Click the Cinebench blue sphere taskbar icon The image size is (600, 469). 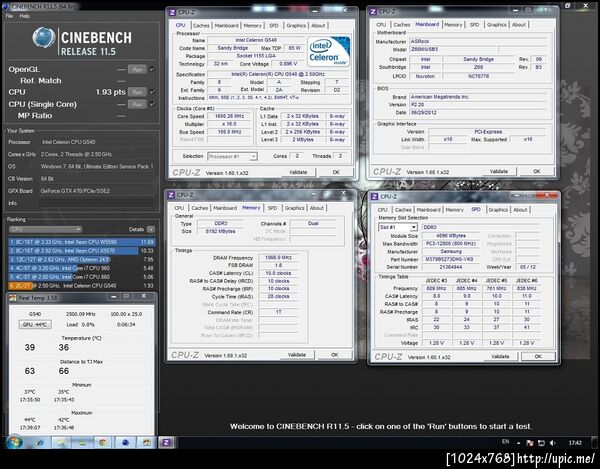[x=125, y=442]
